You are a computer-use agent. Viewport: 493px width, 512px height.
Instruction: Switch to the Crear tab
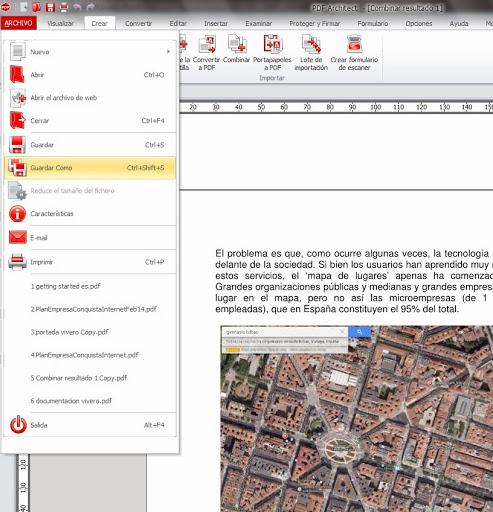click(99, 24)
